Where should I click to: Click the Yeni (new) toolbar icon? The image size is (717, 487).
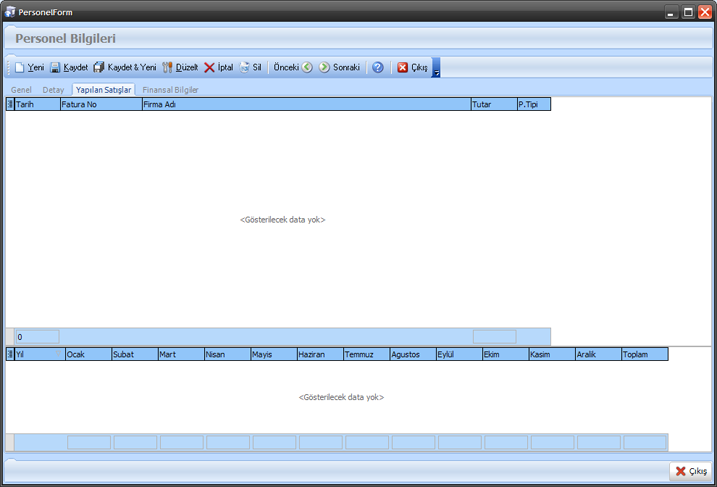19,68
